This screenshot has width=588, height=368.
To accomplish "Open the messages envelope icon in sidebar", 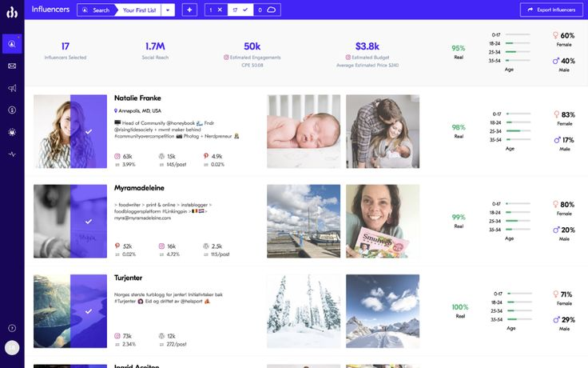I will click(12, 66).
